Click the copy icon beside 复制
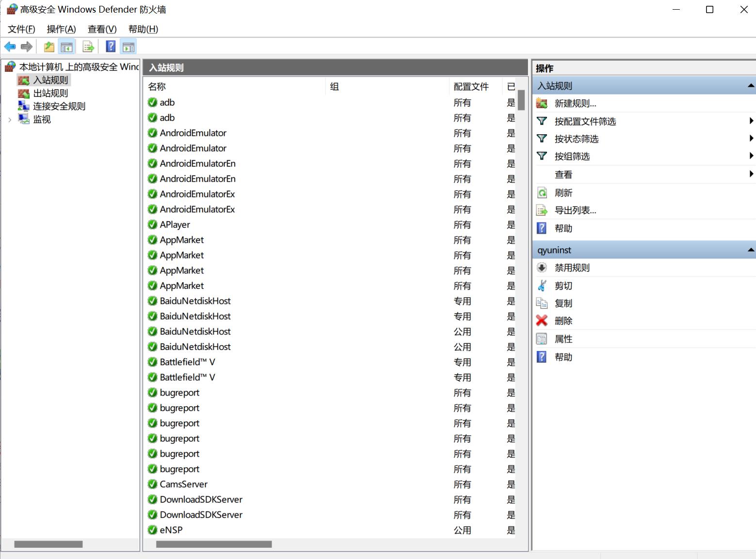This screenshot has height=559, width=756. (x=542, y=303)
